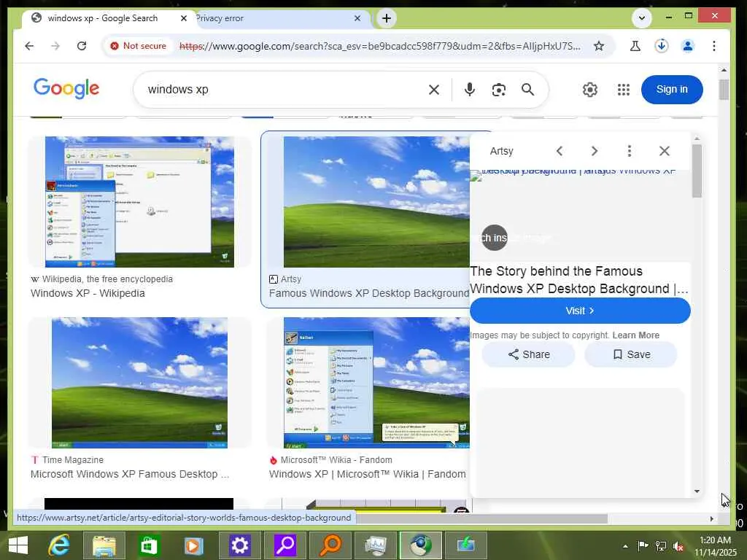Open Windows XP Microsoft Wikia Fandom link

(x=368, y=474)
